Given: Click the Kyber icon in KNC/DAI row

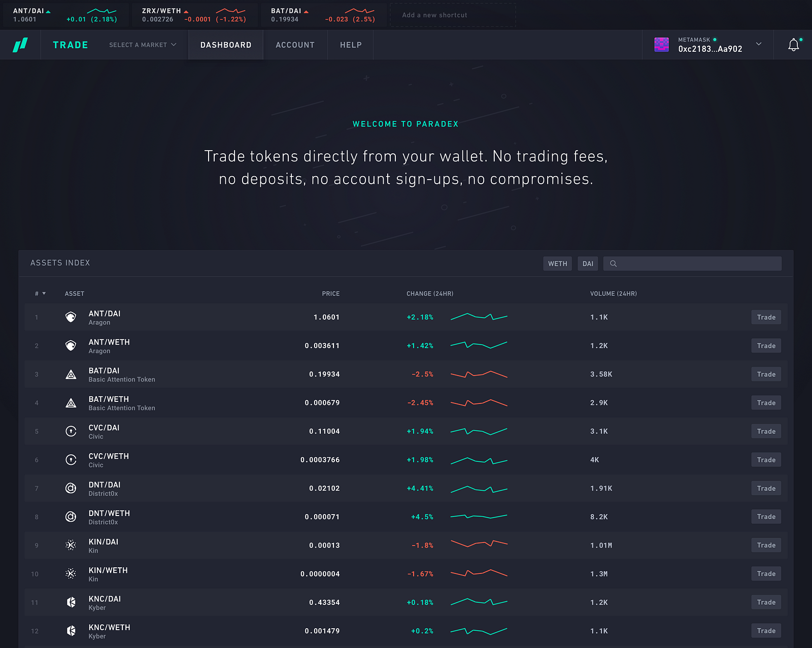Looking at the screenshot, I should click(x=71, y=602).
